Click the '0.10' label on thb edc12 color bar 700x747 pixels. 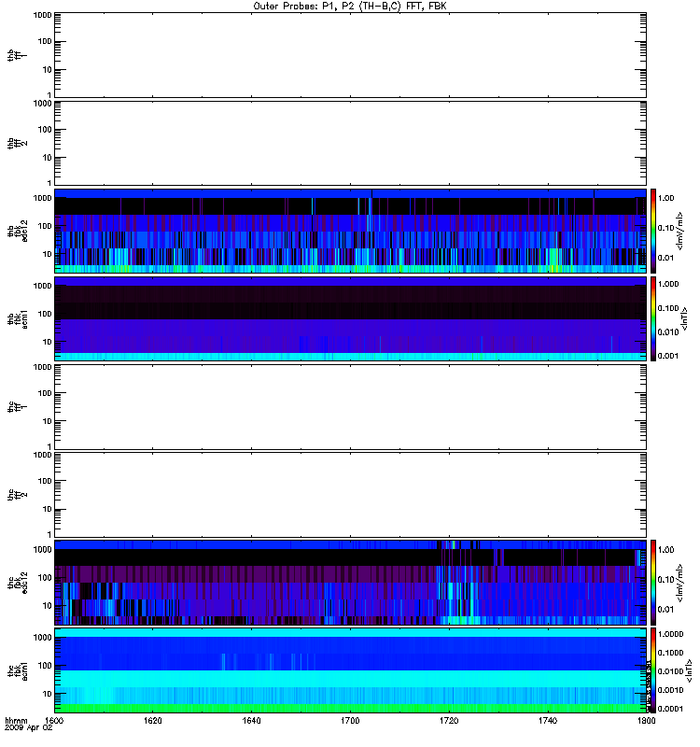[665, 228]
